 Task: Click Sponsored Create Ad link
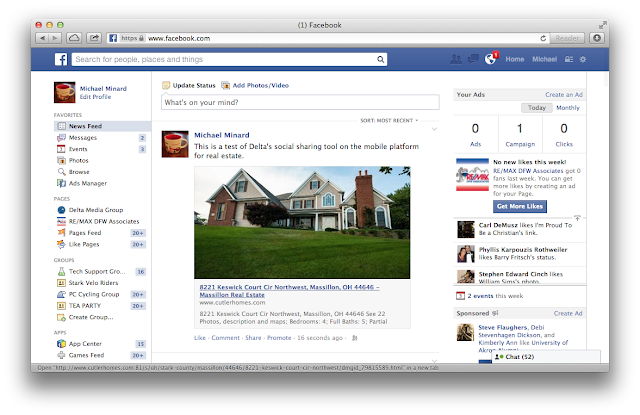568,313
